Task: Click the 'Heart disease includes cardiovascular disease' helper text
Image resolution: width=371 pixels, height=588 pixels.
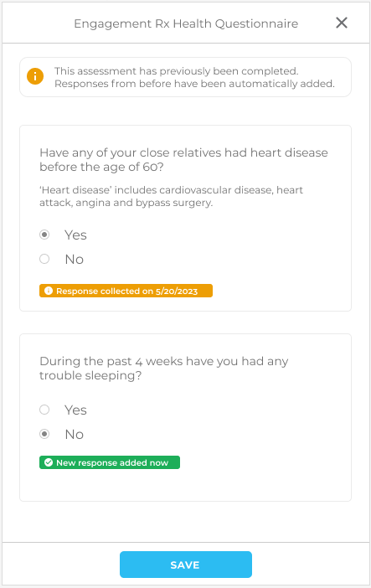Action: [x=171, y=196]
